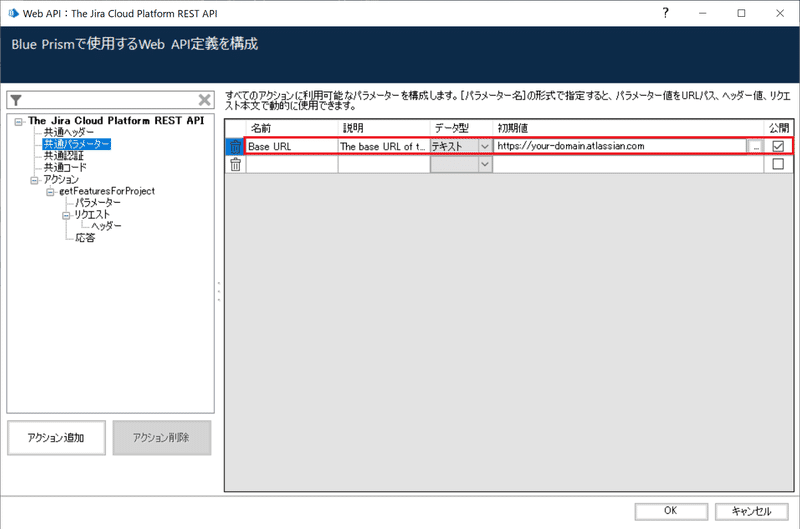Open data type dropdown showing テキスト
The height and width of the screenshot is (529, 800).
click(x=485, y=146)
